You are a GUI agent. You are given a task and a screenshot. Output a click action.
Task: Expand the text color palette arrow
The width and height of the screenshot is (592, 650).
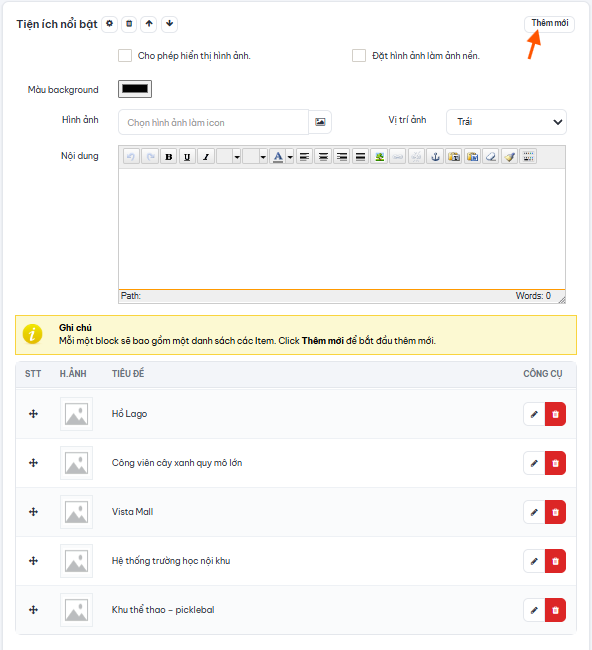coord(290,157)
